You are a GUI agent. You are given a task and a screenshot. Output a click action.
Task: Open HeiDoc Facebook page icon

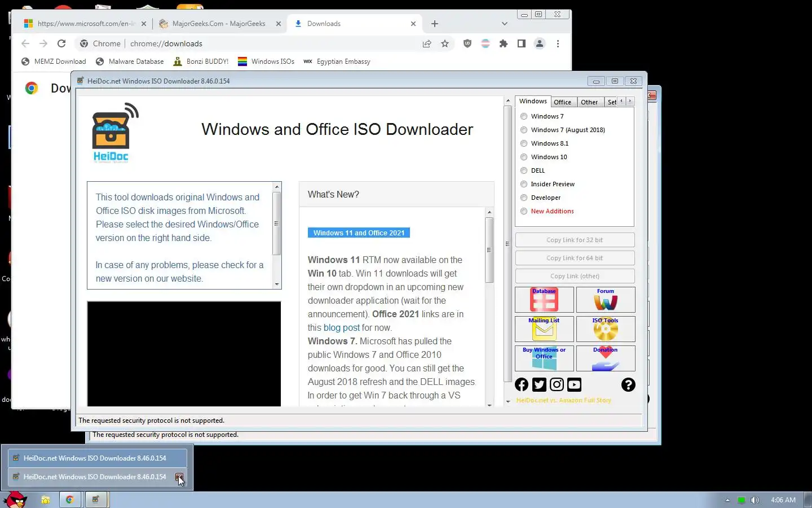[522, 384]
